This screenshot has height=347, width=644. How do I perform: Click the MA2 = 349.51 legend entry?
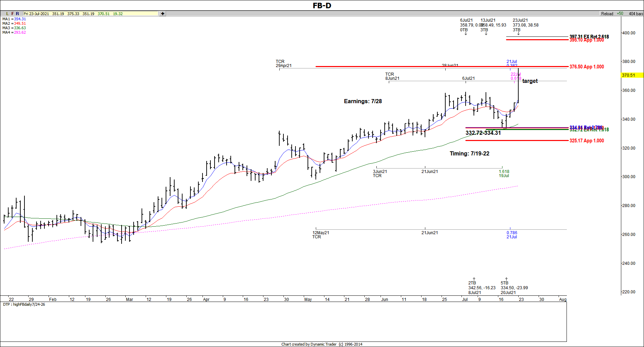14,23
